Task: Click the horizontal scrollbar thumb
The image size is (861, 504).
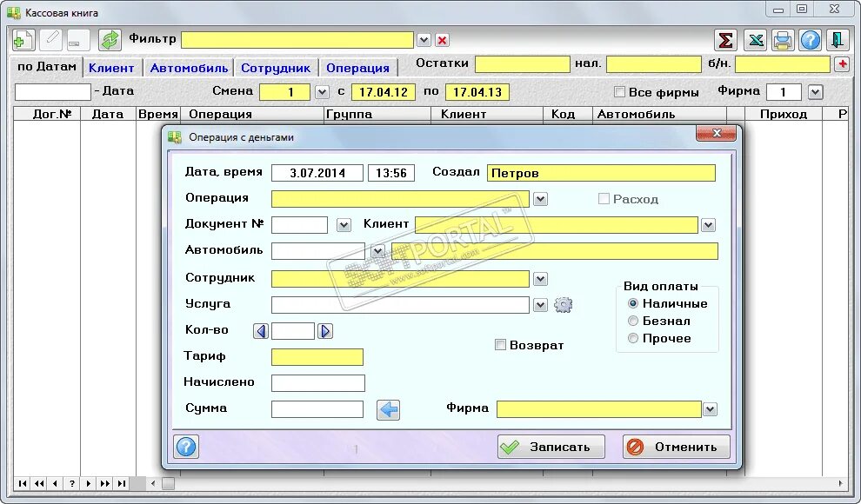Action: [168, 484]
